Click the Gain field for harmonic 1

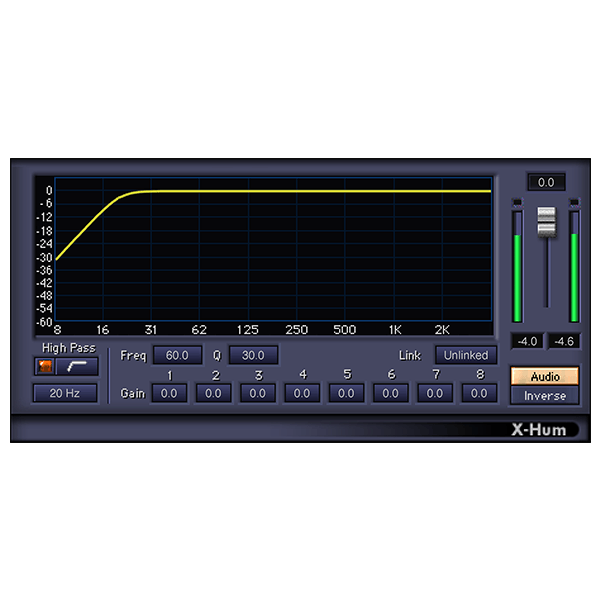tap(169, 394)
